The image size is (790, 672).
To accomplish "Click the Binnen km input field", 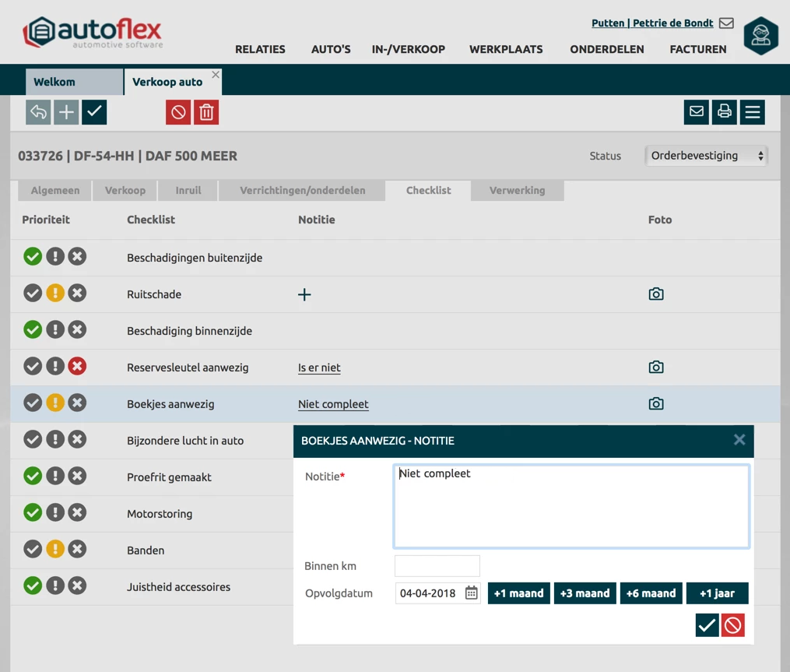I will point(437,566).
